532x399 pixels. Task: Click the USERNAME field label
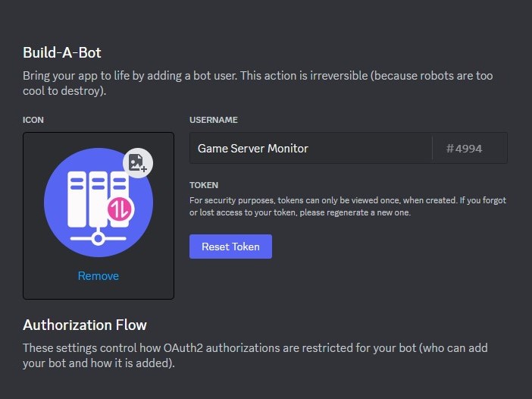[x=213, y=120]
